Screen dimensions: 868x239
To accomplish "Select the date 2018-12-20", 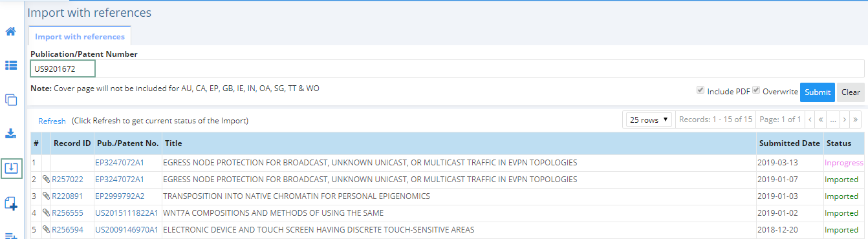I will tap(778, 230).
